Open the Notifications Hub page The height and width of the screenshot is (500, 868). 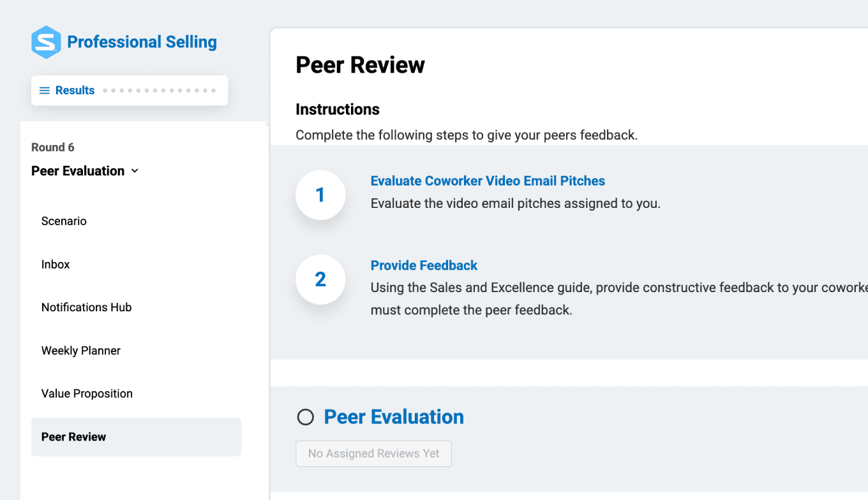coord(86,307)
